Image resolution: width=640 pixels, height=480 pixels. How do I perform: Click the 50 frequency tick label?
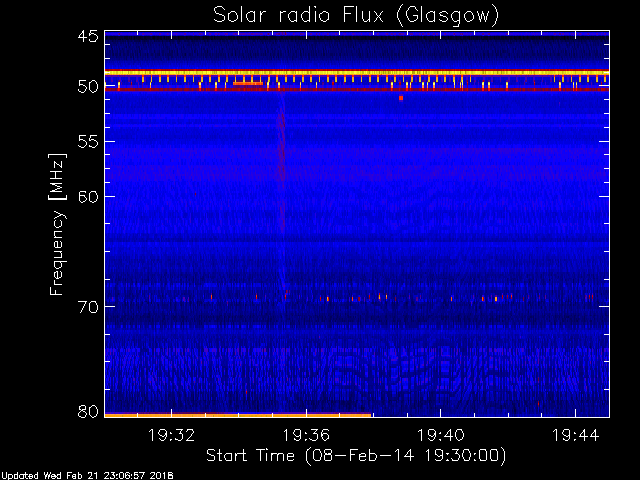click(88, 87)
